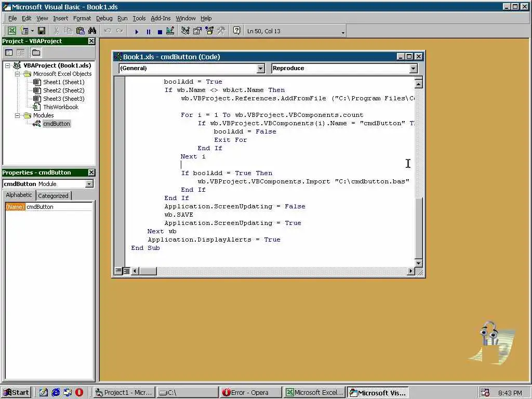Switch to the Categorized properties tab

[x=54, y=196]
